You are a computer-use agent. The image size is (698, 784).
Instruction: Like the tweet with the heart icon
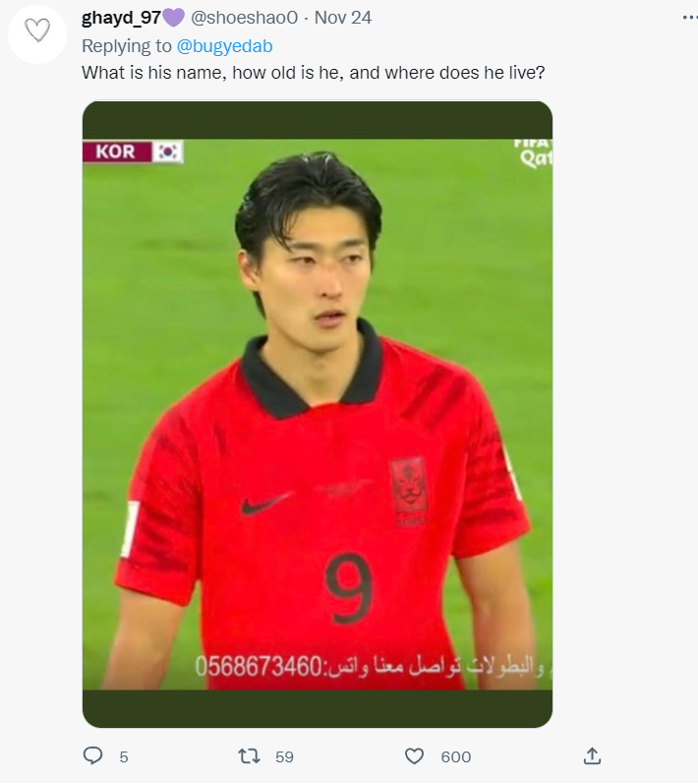point(414,756)
